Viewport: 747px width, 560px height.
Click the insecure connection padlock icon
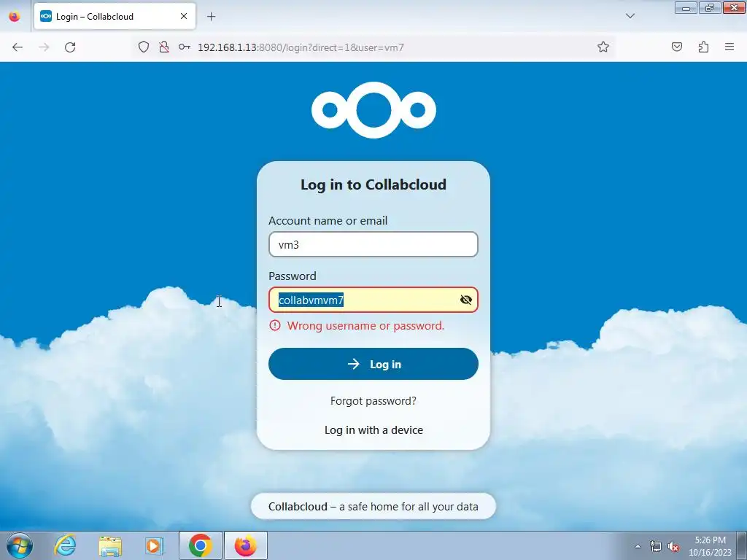(x=164, y=47)
